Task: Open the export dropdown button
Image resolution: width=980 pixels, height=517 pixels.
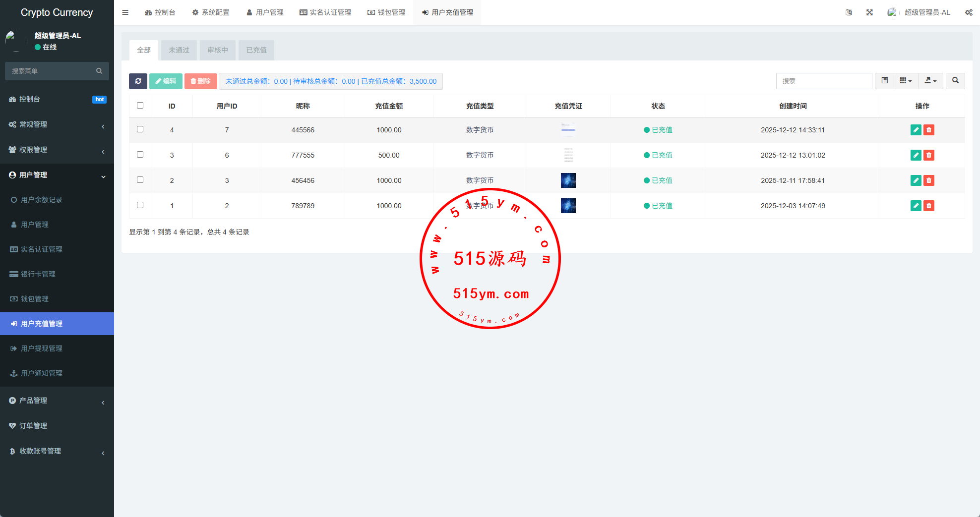Action: [930, 81]
